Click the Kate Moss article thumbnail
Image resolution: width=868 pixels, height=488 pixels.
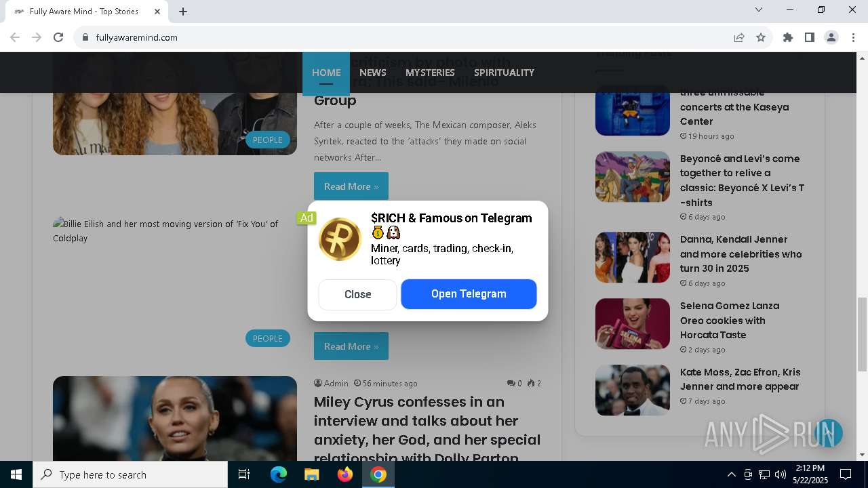[633, 390]
